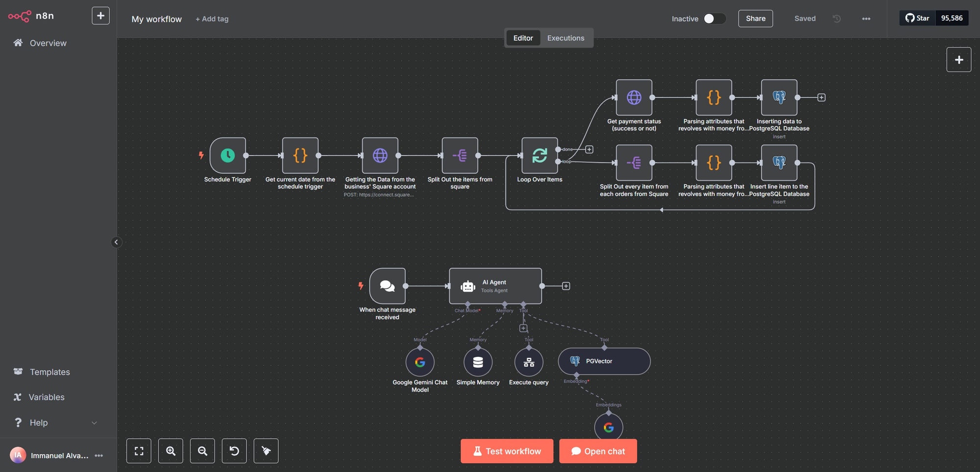Select the Execute query tool node
Image resolution: width=980 pixels, height=472 pixels.
pyautogui.click(x=529, y=362)
